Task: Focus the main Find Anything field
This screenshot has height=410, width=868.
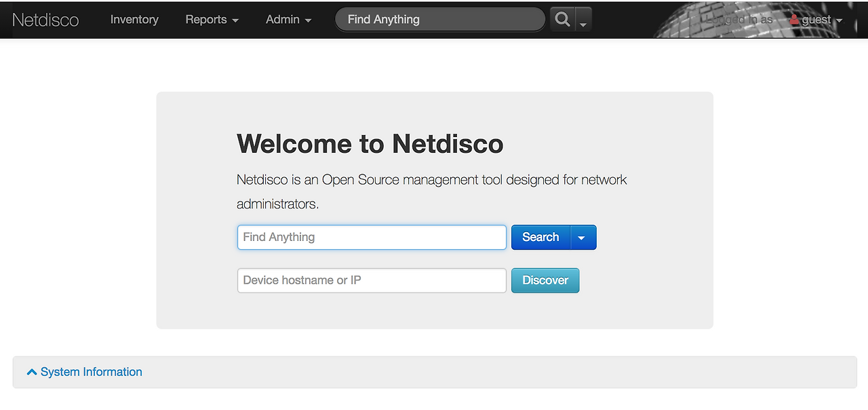Action: click(372, 238)
